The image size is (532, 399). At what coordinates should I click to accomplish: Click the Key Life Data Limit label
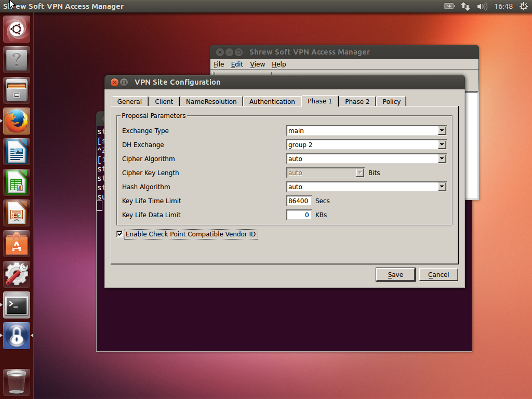[x=151, y=215]
